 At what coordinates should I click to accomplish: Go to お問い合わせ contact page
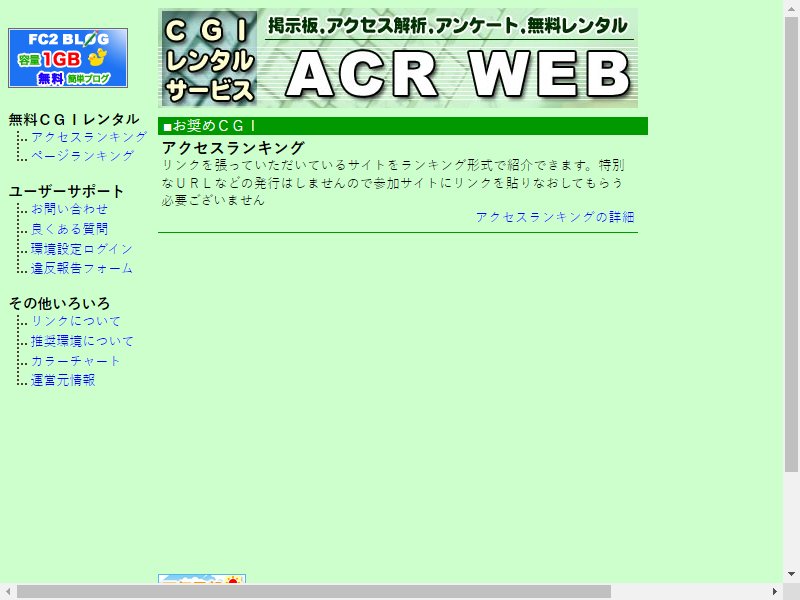pos(69,209)
